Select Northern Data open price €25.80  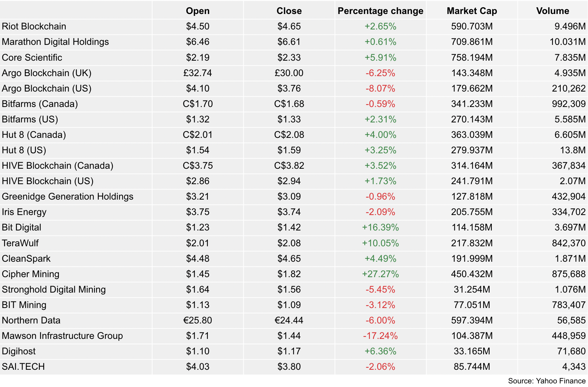click(197, 320)
